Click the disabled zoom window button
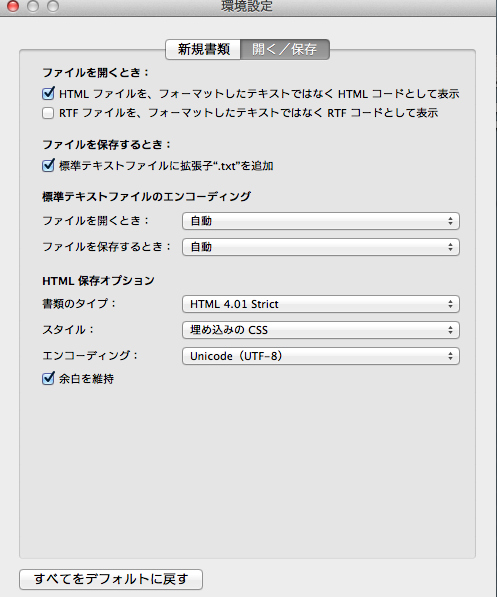Screen dimensions: 497x597 tap(53, 6)
